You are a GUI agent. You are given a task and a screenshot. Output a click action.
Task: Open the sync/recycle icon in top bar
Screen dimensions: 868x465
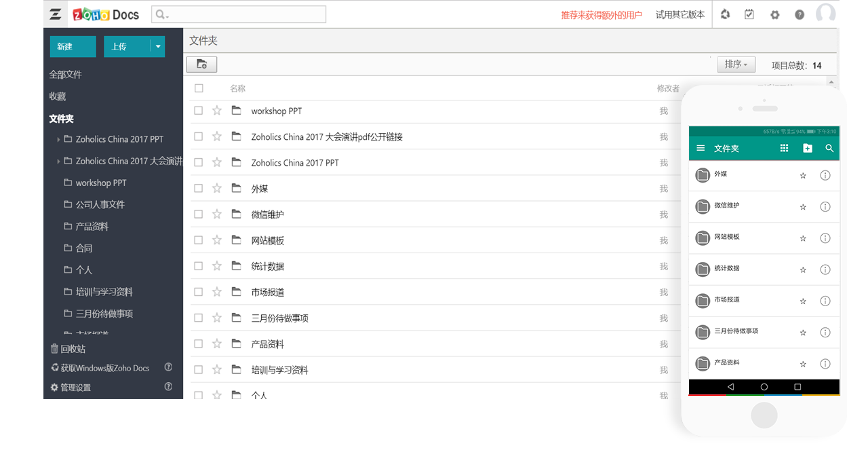725,14
